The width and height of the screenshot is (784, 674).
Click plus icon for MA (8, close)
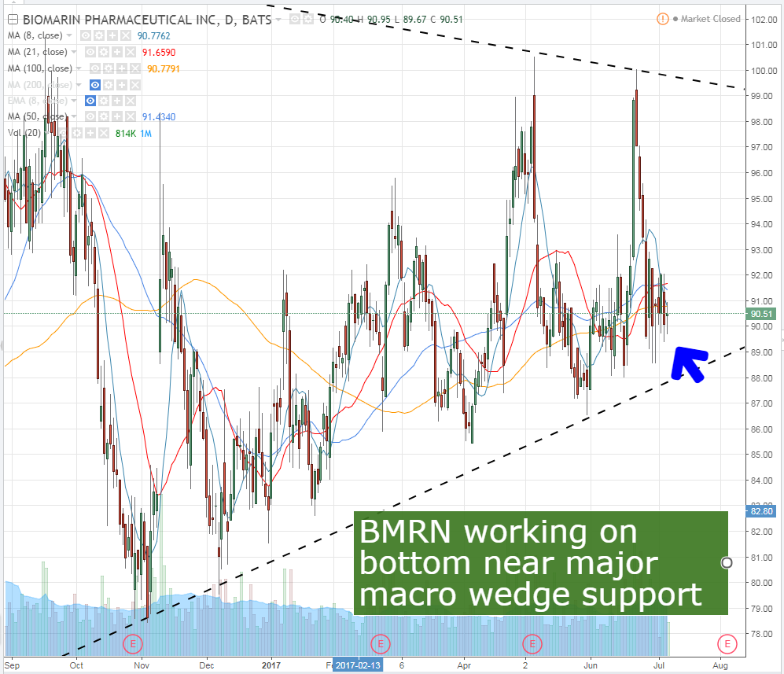pos(112,35)
